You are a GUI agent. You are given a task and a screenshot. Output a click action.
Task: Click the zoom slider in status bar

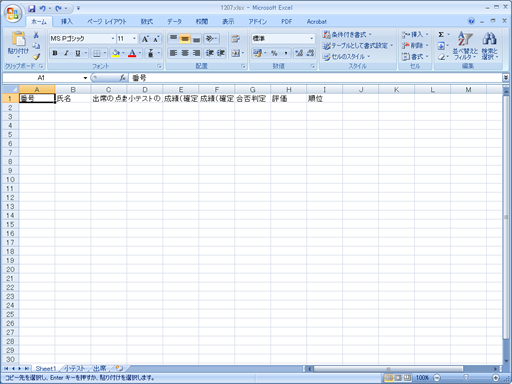point(466,378)
